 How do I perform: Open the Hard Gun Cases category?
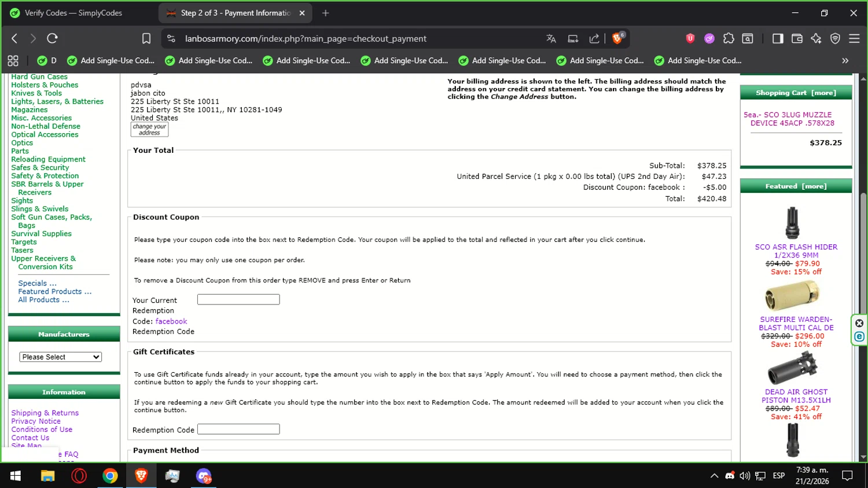click(x=39, y=76)
